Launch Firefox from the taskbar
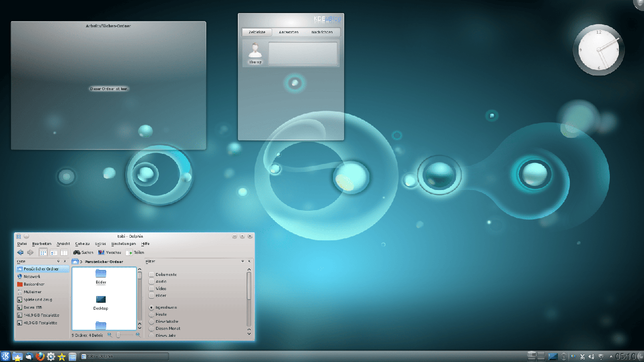644x362 pixels. click(x=40, y=356)
